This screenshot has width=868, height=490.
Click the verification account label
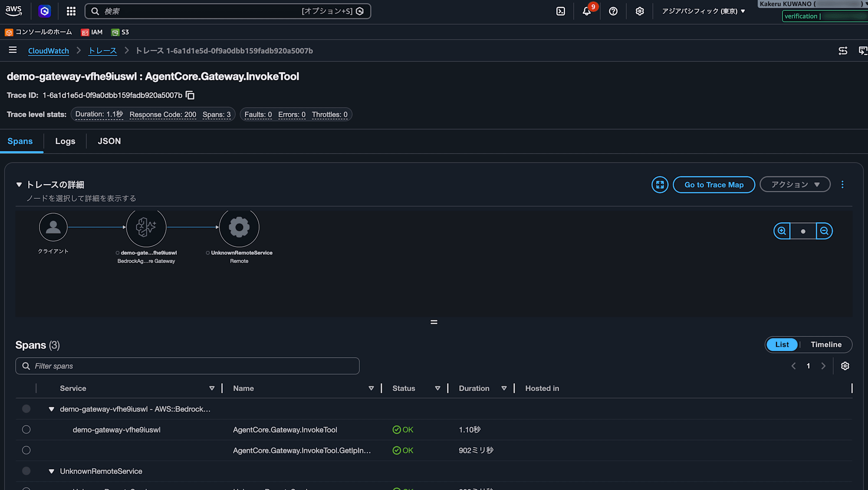[x=825, y=16]
